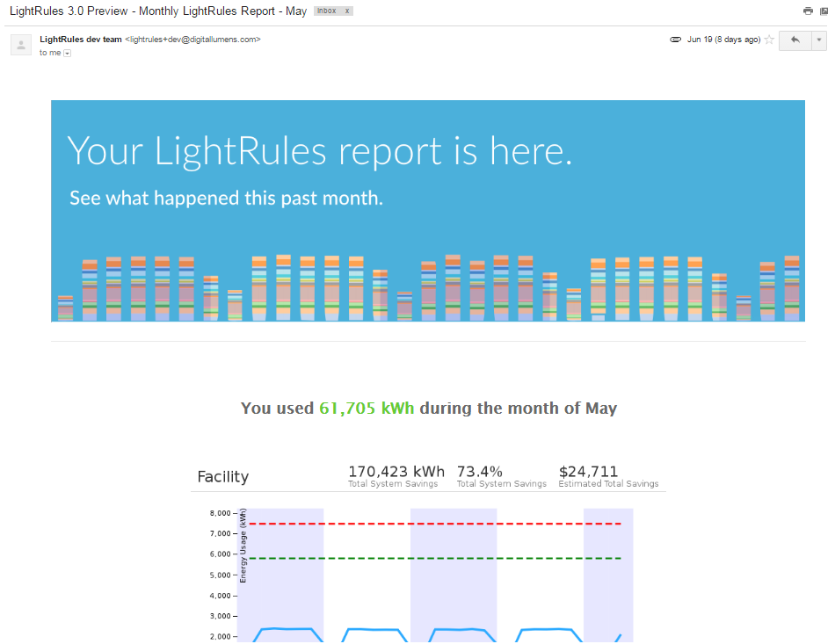Image resolution: width=835 pixels, height=644 pixels.
Task: Click the green dashed line in the chart
Action: pyautogui.click(x=434, y=558)
